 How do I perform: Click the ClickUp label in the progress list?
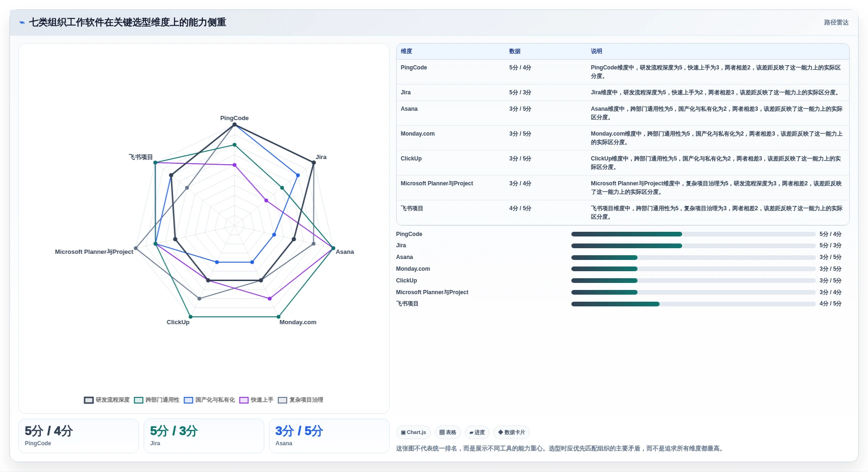pyautogui.click(x=407, y=281)
